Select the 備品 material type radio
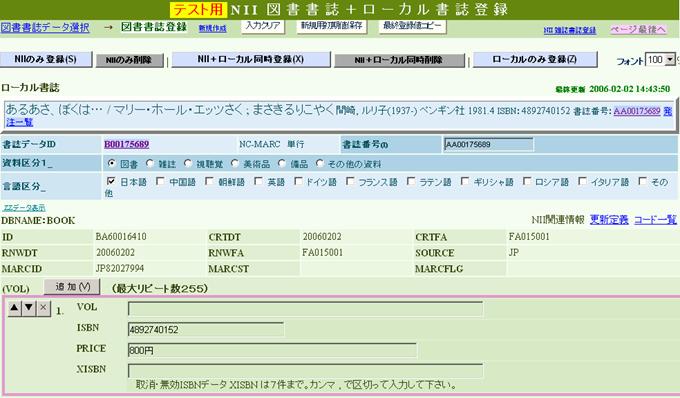The height and width of the screenshot is (398, 680). (282, 163)
